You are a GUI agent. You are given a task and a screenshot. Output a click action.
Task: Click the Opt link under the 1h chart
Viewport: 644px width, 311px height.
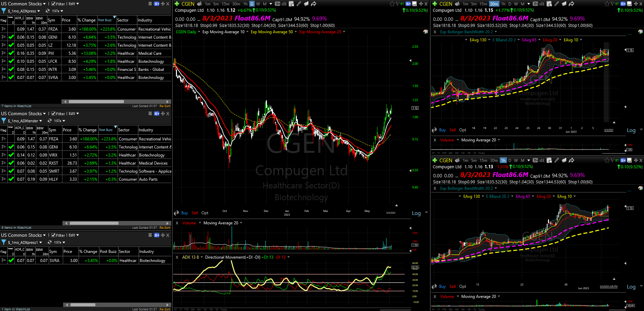coord(463,286)
